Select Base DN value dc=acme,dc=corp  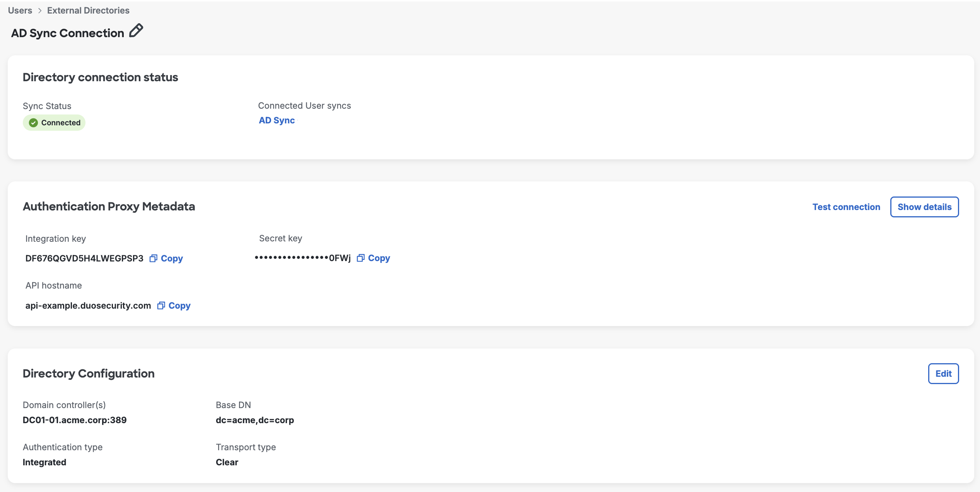coord(255,420)
